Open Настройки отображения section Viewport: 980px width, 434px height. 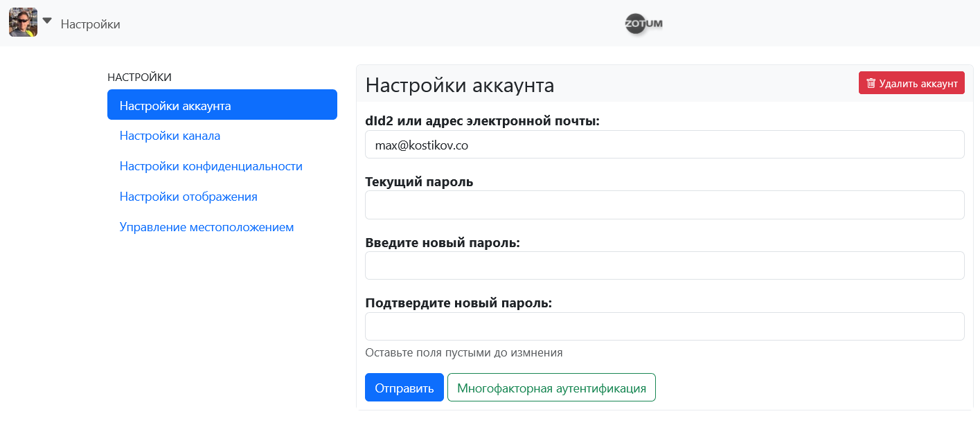pos(188,197)
